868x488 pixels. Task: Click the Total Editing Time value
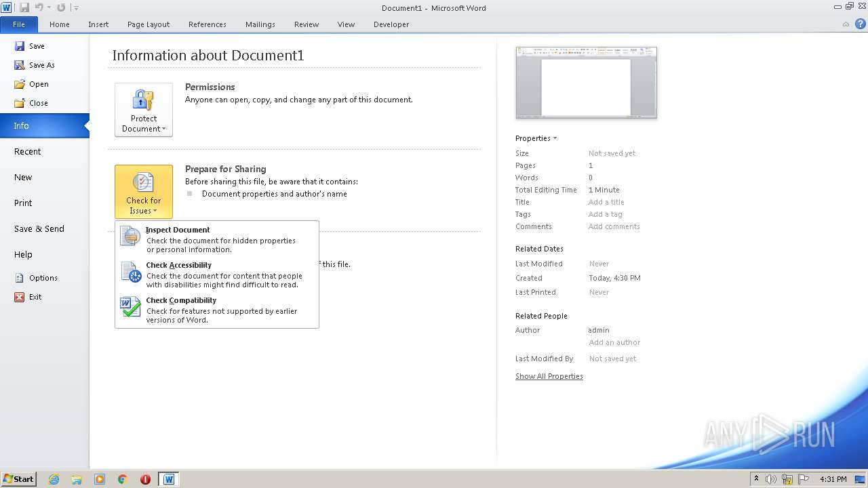(604, 190)
